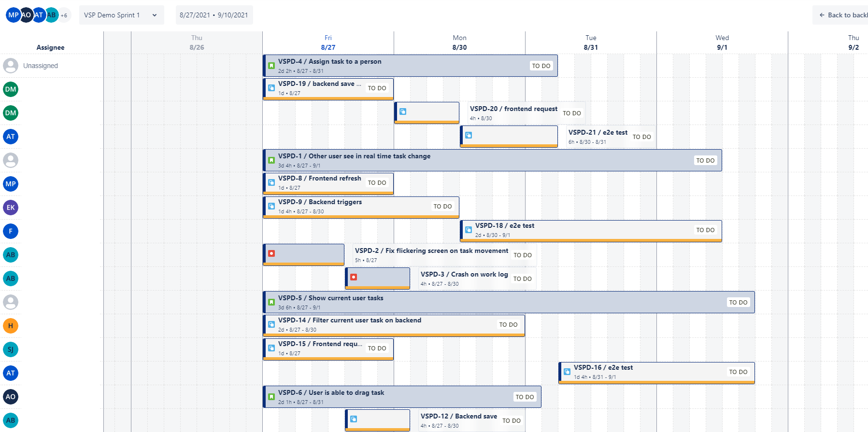Show the +6 additional users
The image size is (868, 432).
[64, 15]
